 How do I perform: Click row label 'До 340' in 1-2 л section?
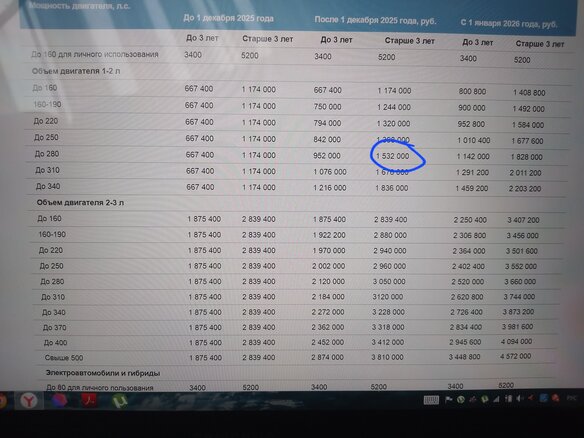[x=48, y=186]
